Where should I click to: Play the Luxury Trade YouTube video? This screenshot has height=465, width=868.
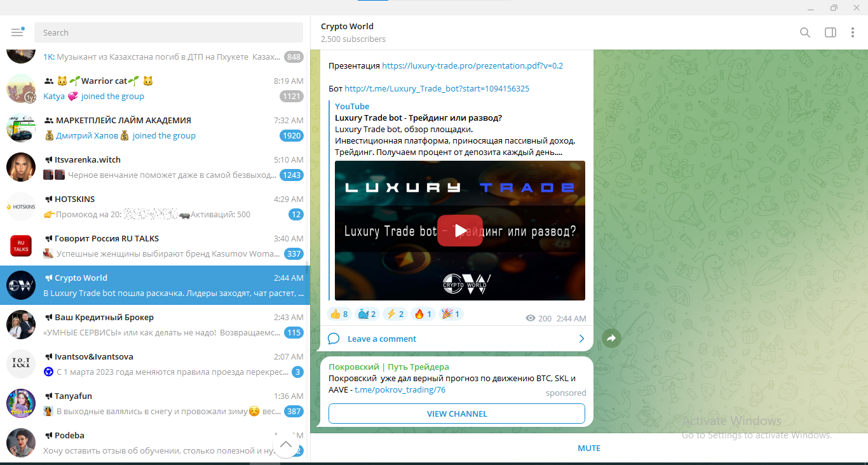point(460,231)
